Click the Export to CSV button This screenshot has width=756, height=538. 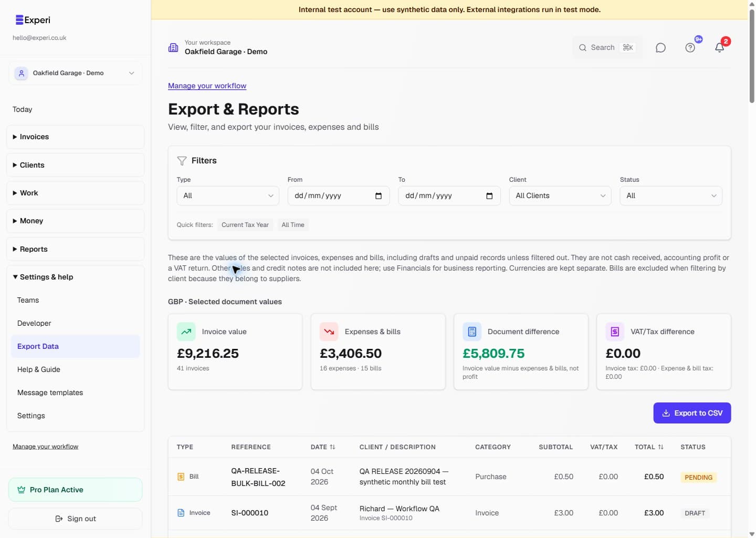[692, 413]
